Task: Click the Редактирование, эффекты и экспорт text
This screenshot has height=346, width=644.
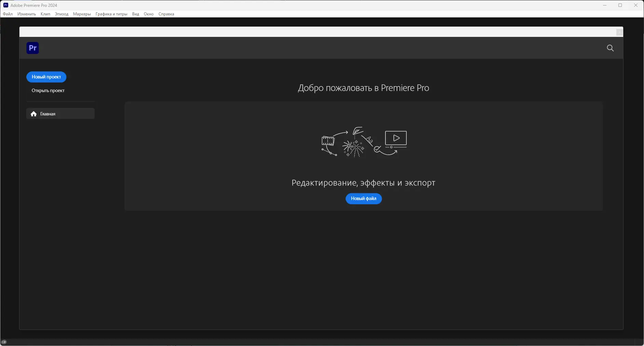Action: [363, 183]
